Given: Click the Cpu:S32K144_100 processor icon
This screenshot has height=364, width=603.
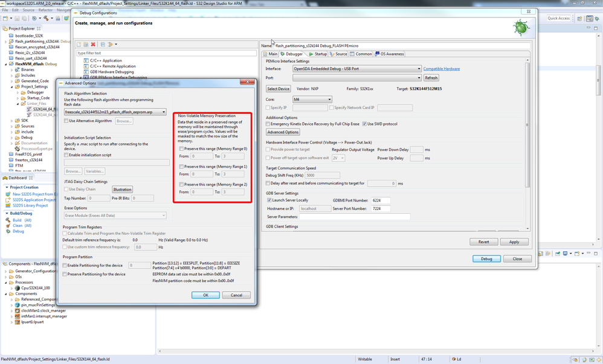Looking at the screenshot, I should pyautogui.click(x=18, y=288).
